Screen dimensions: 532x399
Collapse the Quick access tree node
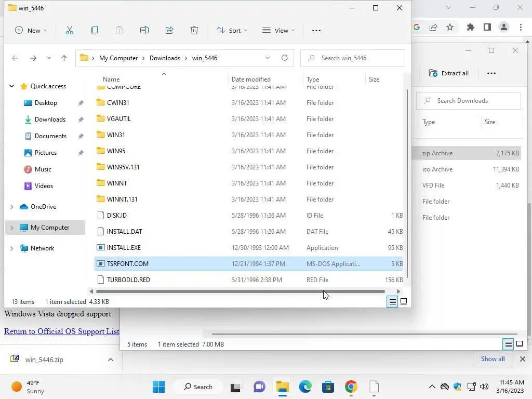click(x=11, y=86)
